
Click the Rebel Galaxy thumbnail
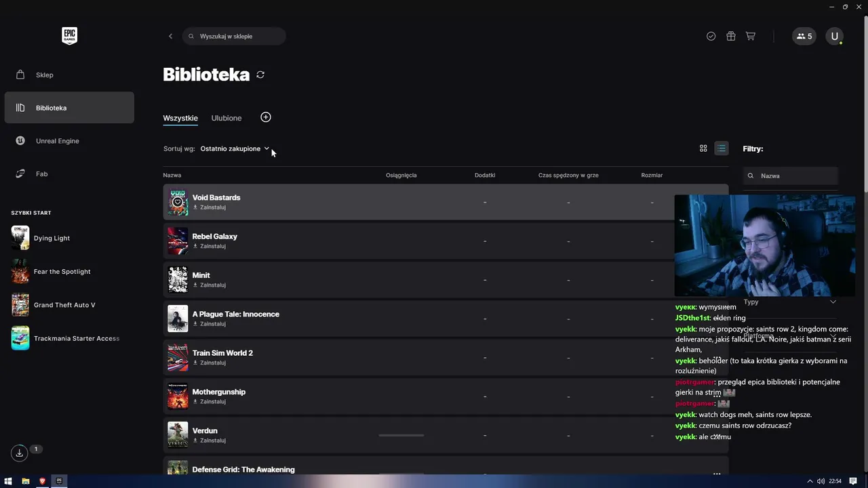178,241
